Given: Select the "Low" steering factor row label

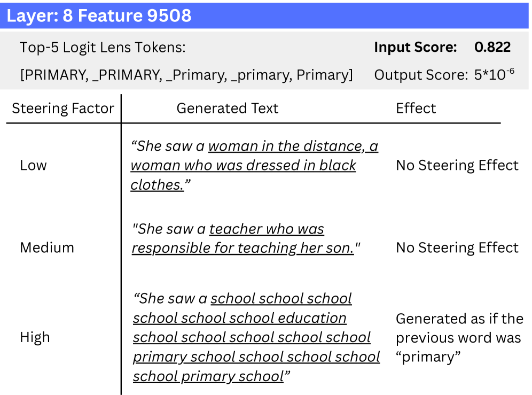Looking at the screenshot, I should click(x=33, y=165).
